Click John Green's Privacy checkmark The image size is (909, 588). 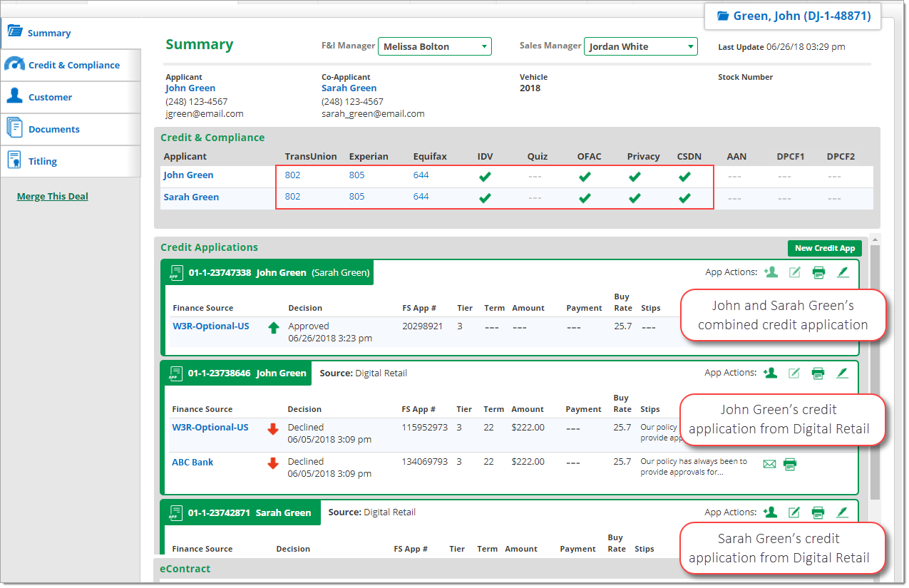tap(635, 177)
